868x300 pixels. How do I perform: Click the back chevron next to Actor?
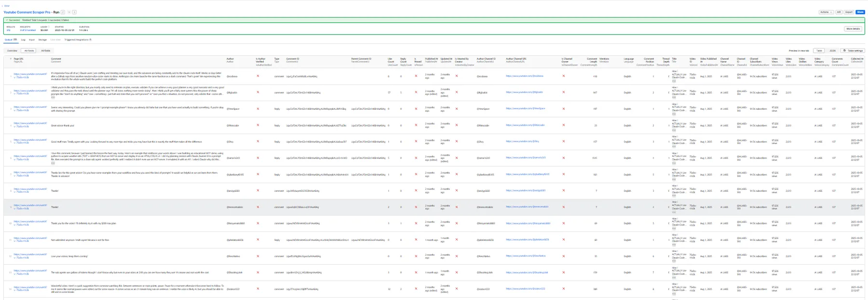(x=2, y=6)
